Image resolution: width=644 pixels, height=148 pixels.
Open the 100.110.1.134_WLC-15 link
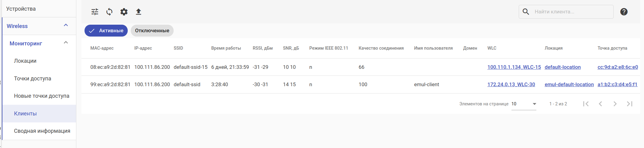pos(514,67)
